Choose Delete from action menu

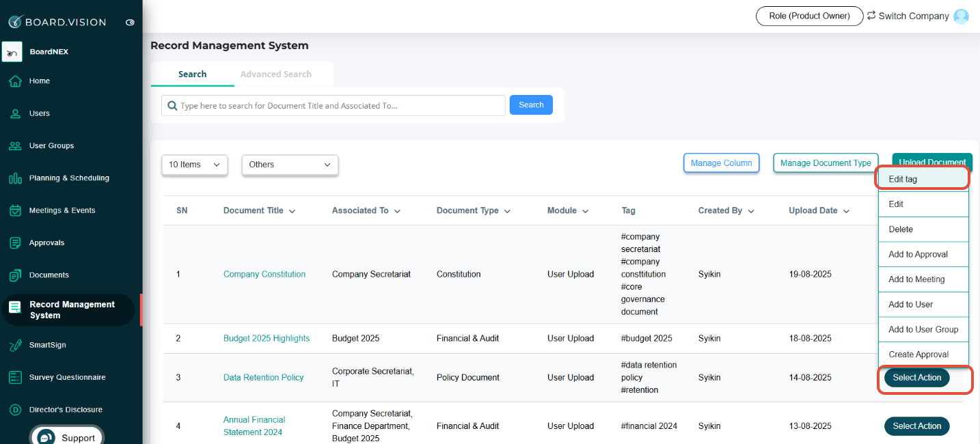[x=923, y=230]
